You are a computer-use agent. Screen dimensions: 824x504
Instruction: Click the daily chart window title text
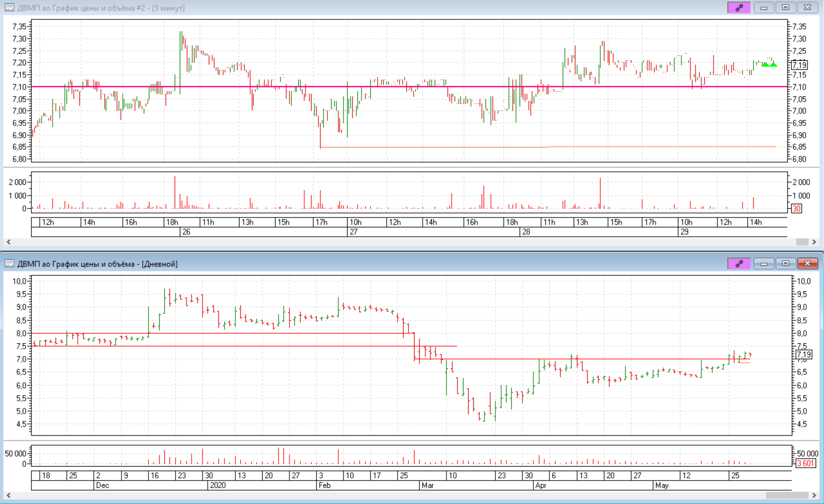pos(97,264)
